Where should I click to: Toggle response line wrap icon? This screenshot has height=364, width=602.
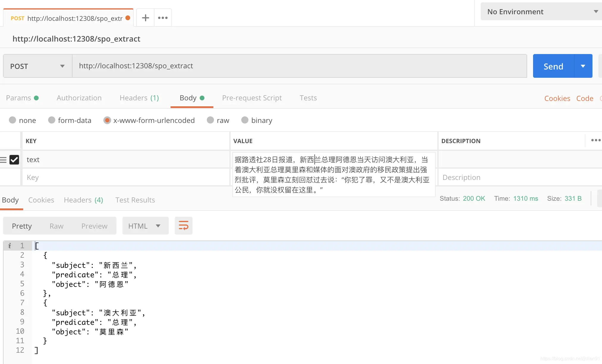(183, 226)
